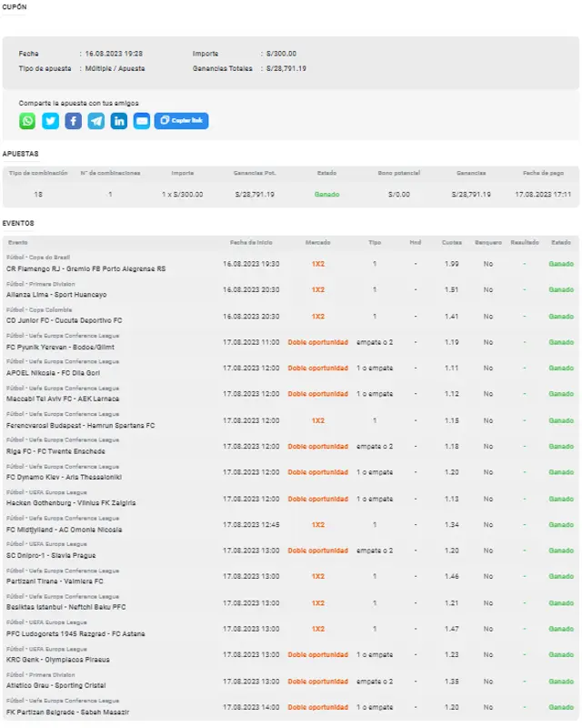Image resolution: width=582 pixels, height=728 pixels.
Task: Click Doble oportunidad in Pyunik Yerevan row
Action: (318, 342)
